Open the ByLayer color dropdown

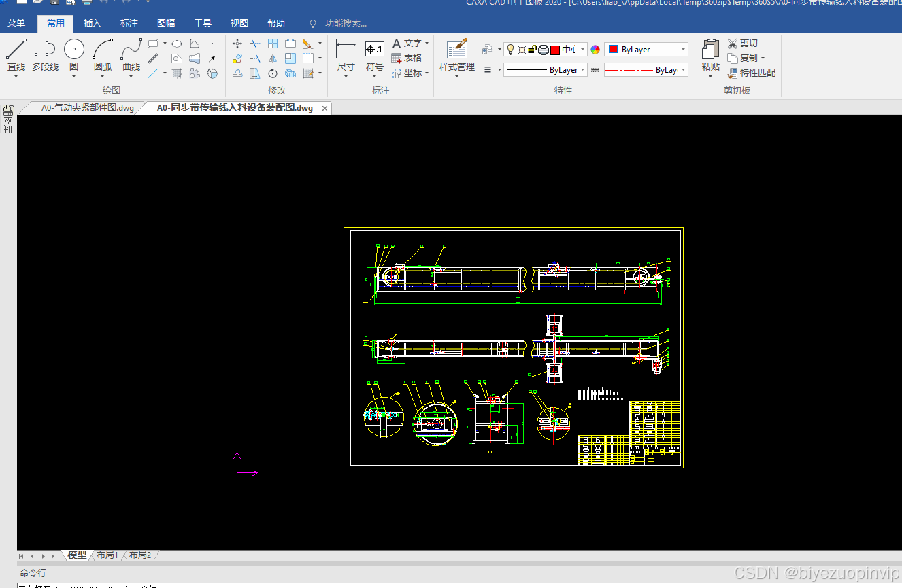pos(646,50)
